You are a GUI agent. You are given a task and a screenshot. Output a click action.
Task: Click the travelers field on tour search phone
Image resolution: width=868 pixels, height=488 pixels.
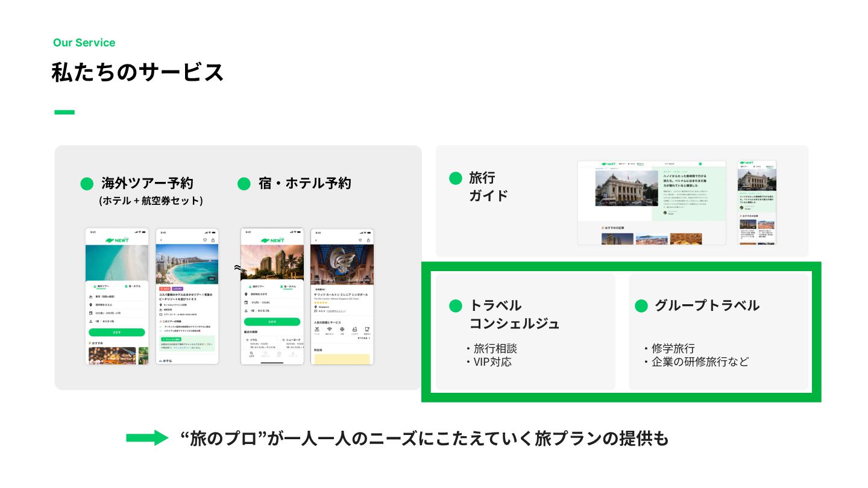point(117,321)
